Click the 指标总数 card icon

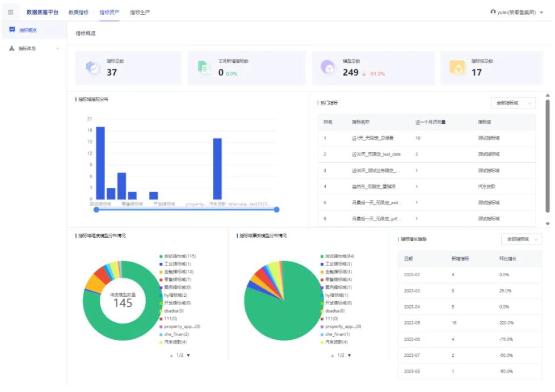coord(93,68)
